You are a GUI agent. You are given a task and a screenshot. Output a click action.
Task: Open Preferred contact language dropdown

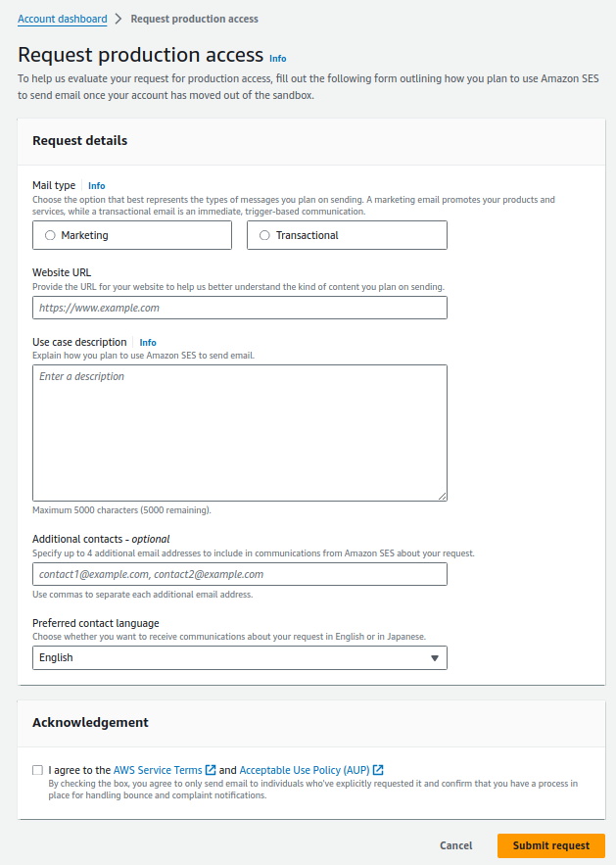tap(239, 657)
